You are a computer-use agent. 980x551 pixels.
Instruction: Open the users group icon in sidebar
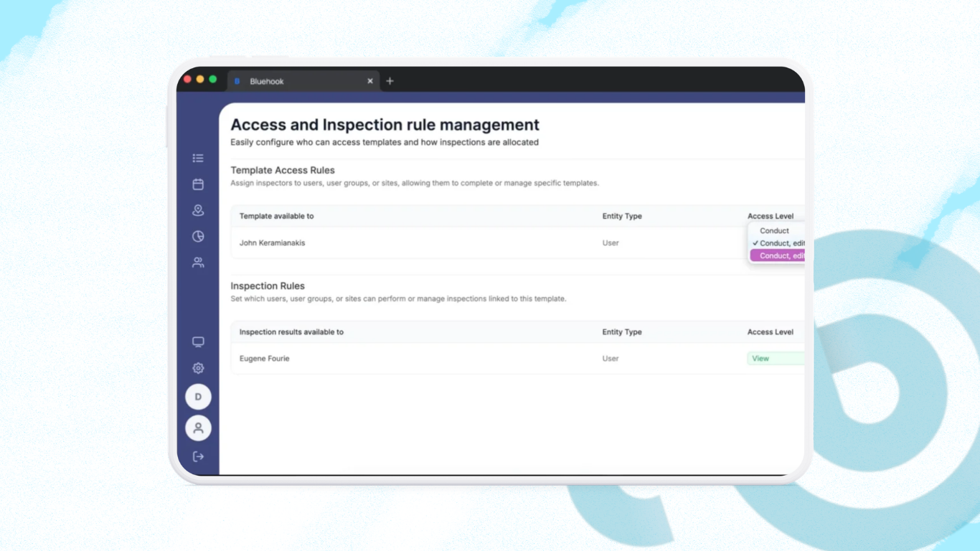[198, 263]
